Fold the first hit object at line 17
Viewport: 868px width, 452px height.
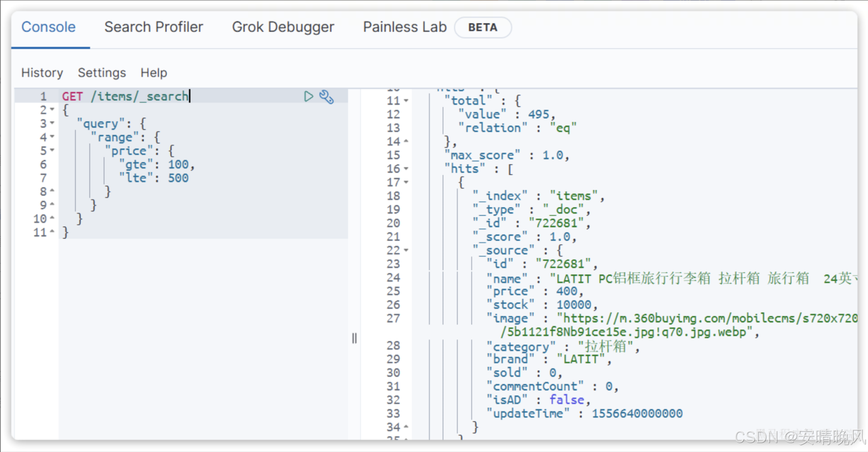point(406,182)
